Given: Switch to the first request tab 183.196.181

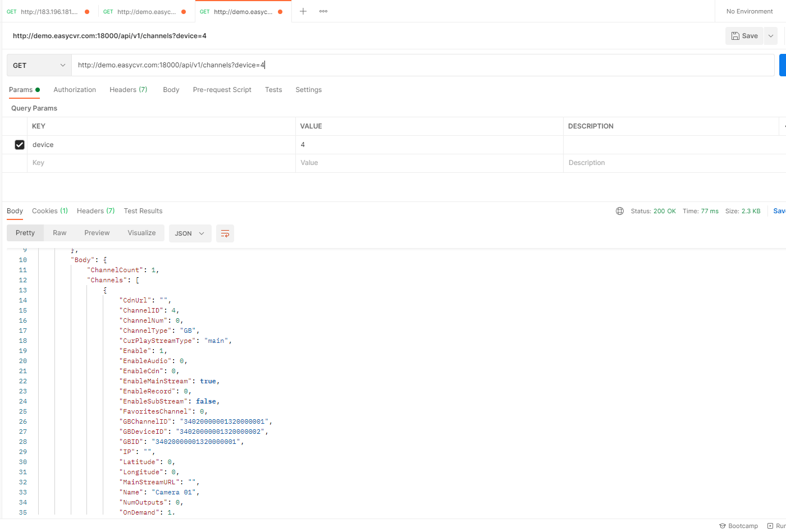Looking at the screenshot, I should pos(49,12).
